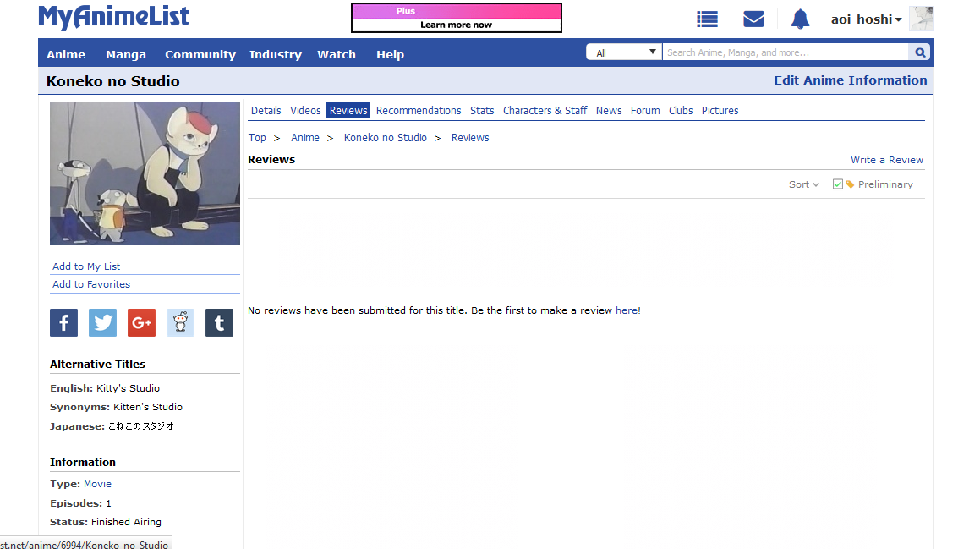Click the search magnifier button
980x549 pixels.
click(920, 52)
